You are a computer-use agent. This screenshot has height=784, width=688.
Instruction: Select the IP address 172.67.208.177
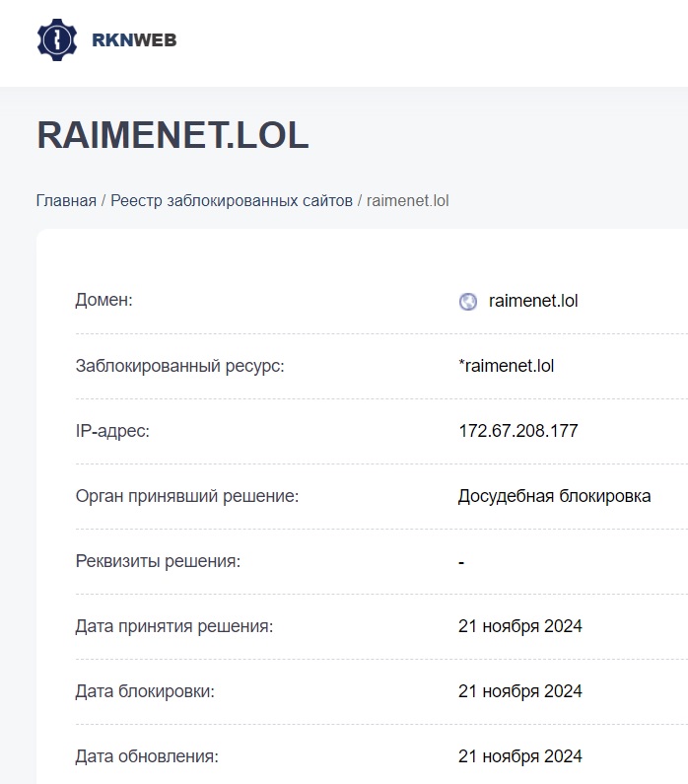518,431
